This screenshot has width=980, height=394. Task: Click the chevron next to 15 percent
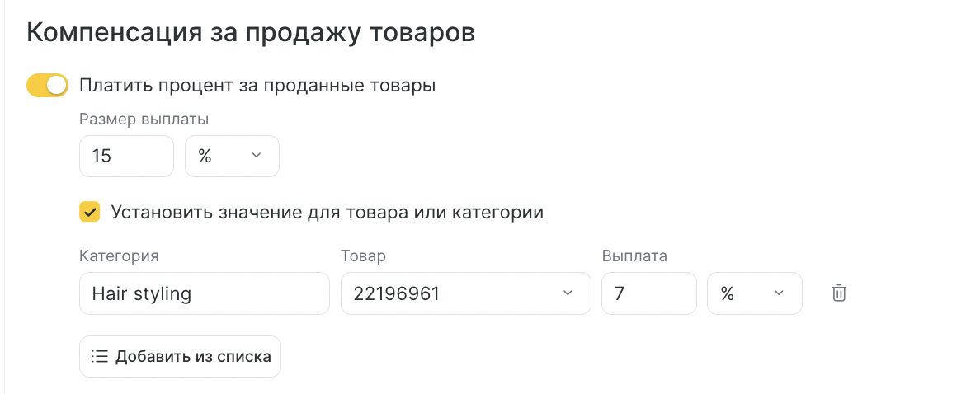click(x=256, y=156)
